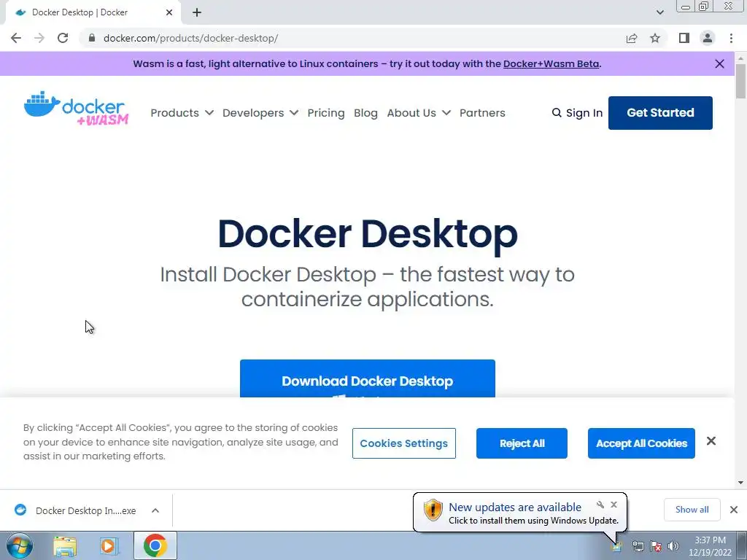This screenshot has height=560, width=747.
Task: Expand the About Us menu
Action: point(419,113)
